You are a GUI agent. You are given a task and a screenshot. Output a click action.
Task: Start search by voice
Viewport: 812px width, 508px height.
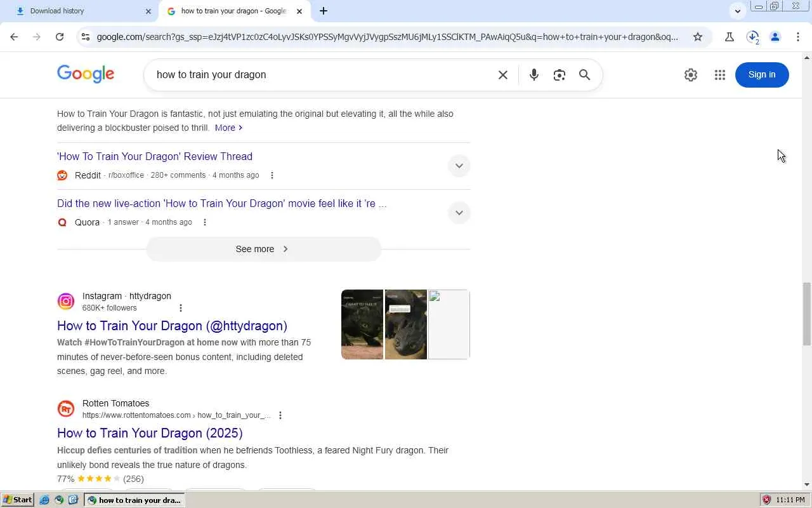[534, 75]
